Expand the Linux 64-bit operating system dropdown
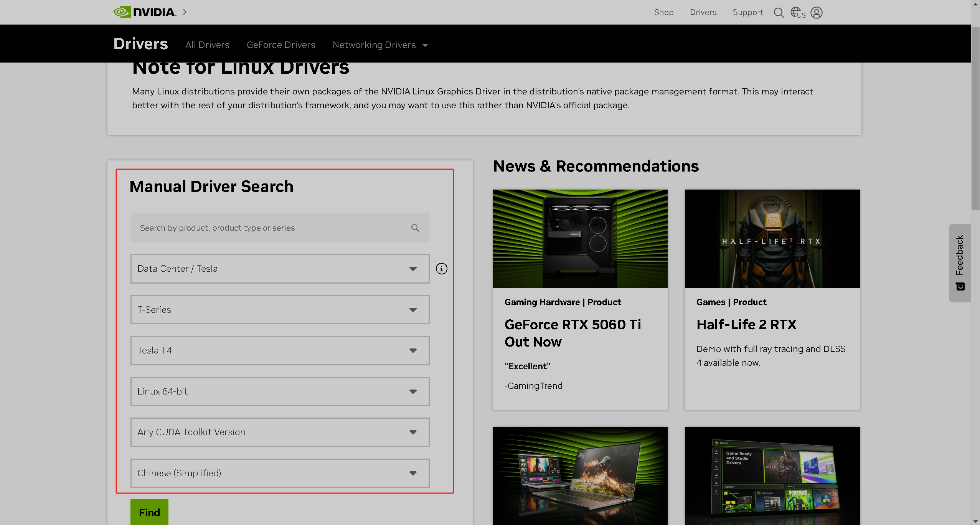 [280, 391]
